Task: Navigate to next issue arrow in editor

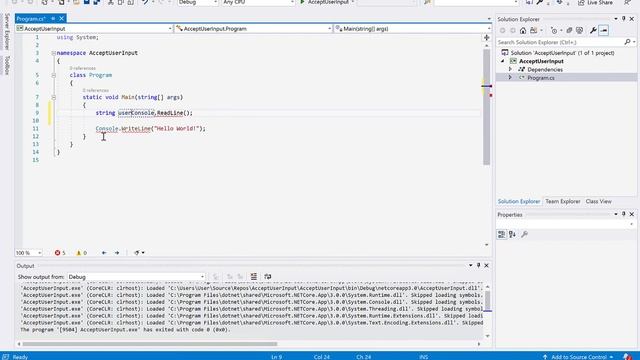Action: click(117, 253)
